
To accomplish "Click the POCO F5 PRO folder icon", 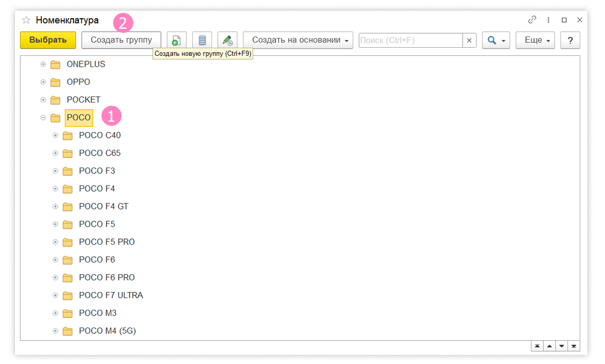I will point(68,242).
